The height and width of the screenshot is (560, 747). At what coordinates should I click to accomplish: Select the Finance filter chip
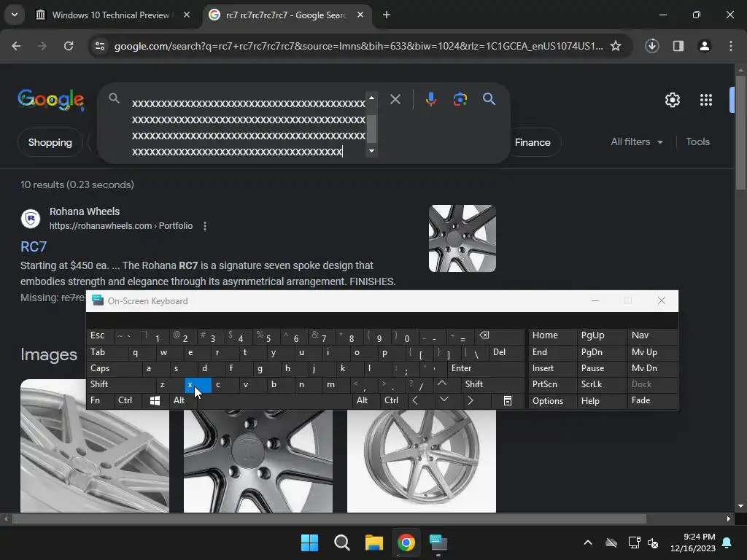[x=533, y=142]
